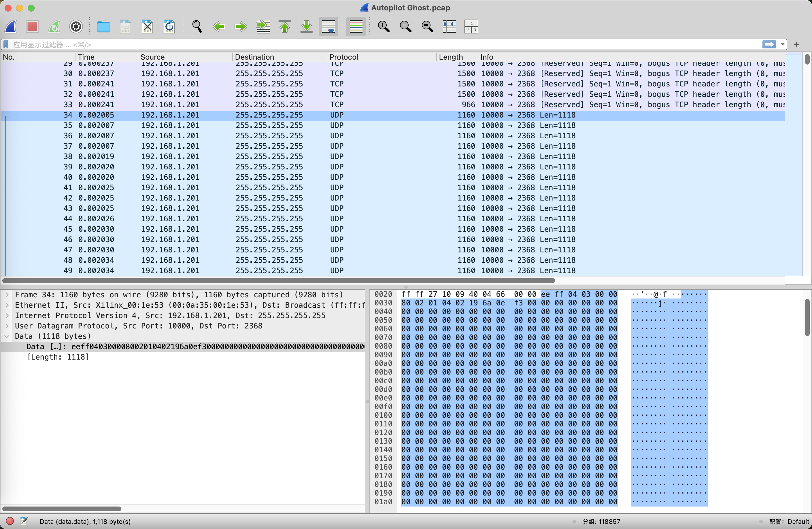Sort by the Protocol column header

click(x=382, y=57)
